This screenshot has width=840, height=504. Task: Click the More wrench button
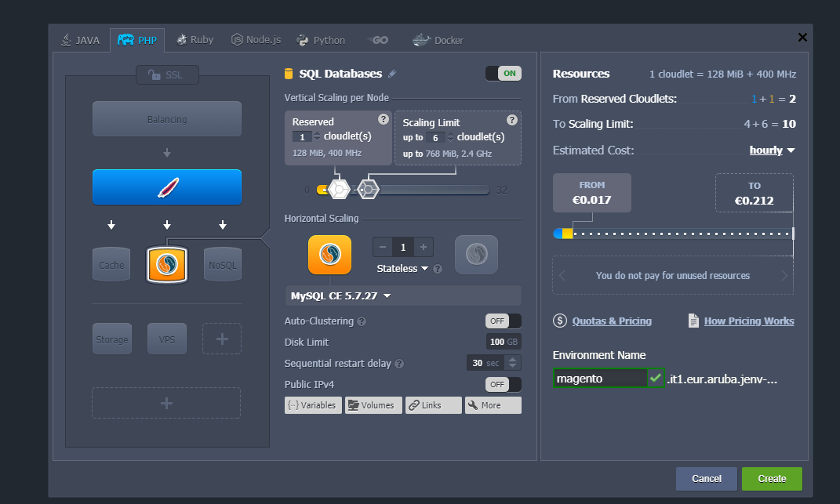pyautogui.click(x=493, y=404)
